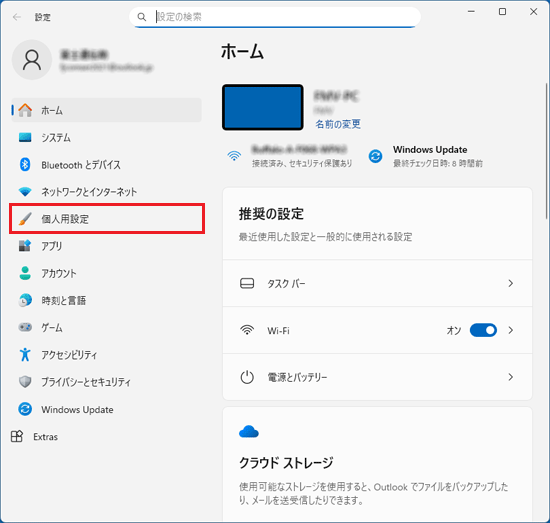The image size is (550, 523).
Task: Open the paintbrush icon for 個人用設定
Action: click(x=25, y=219)
